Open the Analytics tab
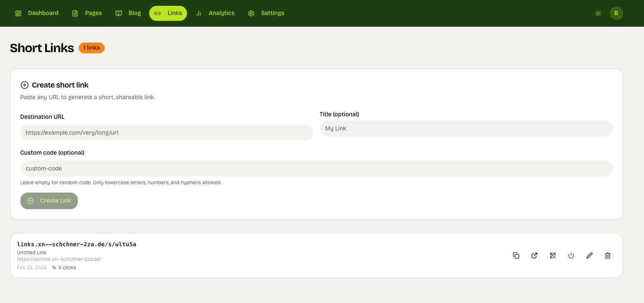 click(x=215, y=13)
